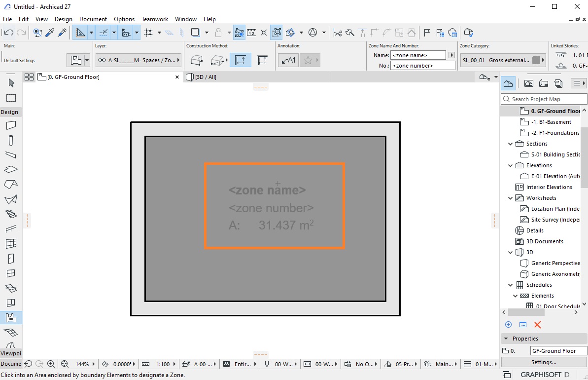This screenshot has height=380, width=588.
Task: Select the Mesh tool in toolbox
Action: coord(11,333)
